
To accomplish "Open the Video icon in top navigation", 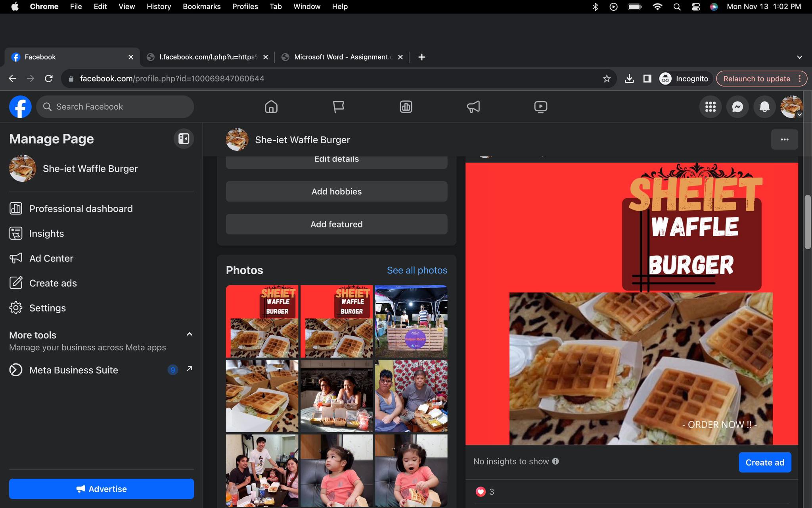I will click(x=540, y=107).
